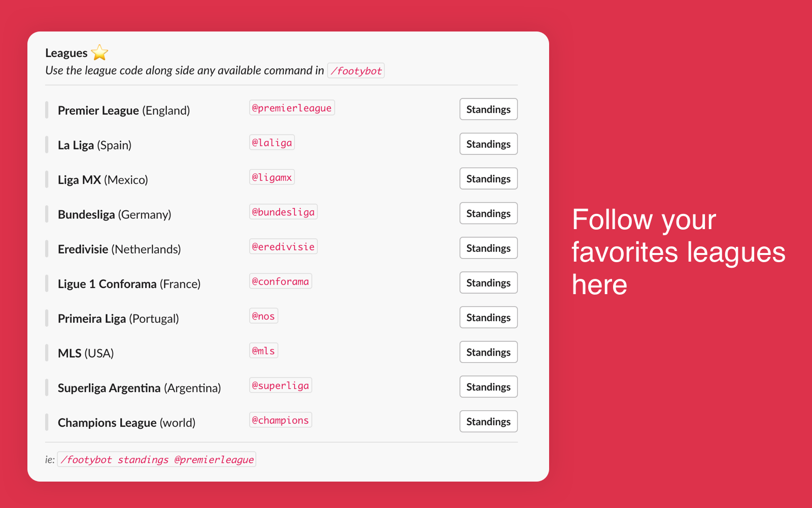812x508 pixels.
Task: Open Standings for Premier League
Action: point(488,109)
